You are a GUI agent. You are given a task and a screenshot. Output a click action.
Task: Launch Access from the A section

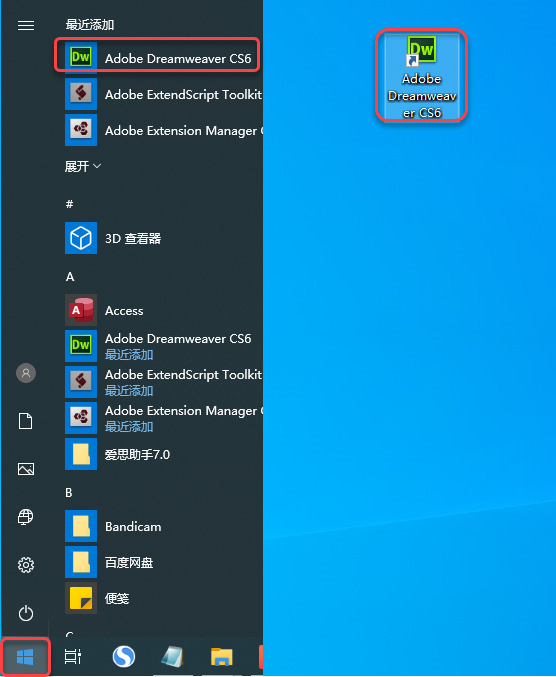coord(164,310)
